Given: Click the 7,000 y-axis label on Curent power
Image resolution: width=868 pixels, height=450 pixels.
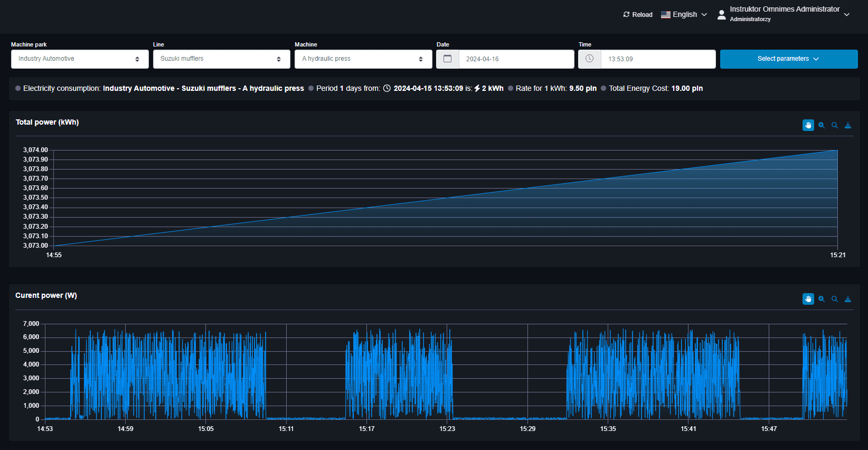Looking at the screenshot, I should coord(31,324).
